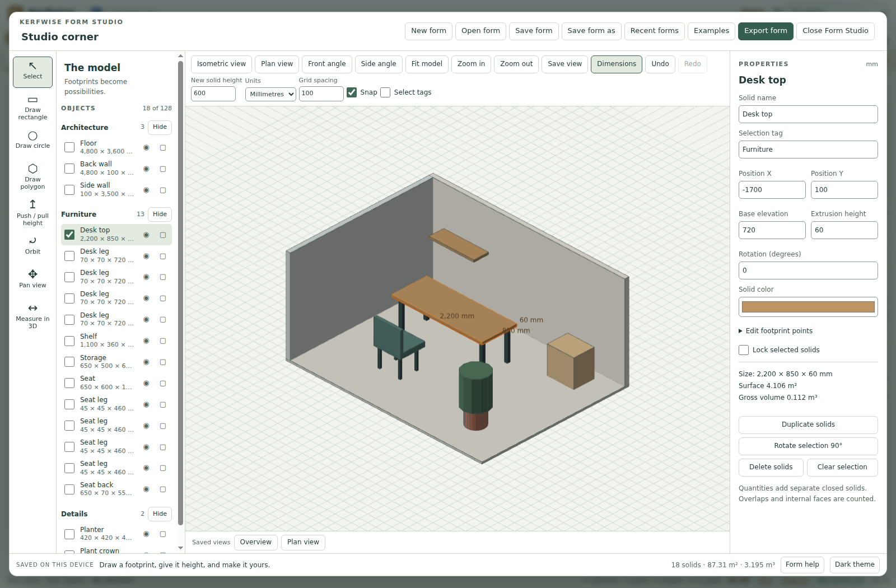The height and width of the screenshot is (588, 896).
Task: Select the Draw polygon tool
Action: coord(32,176)
